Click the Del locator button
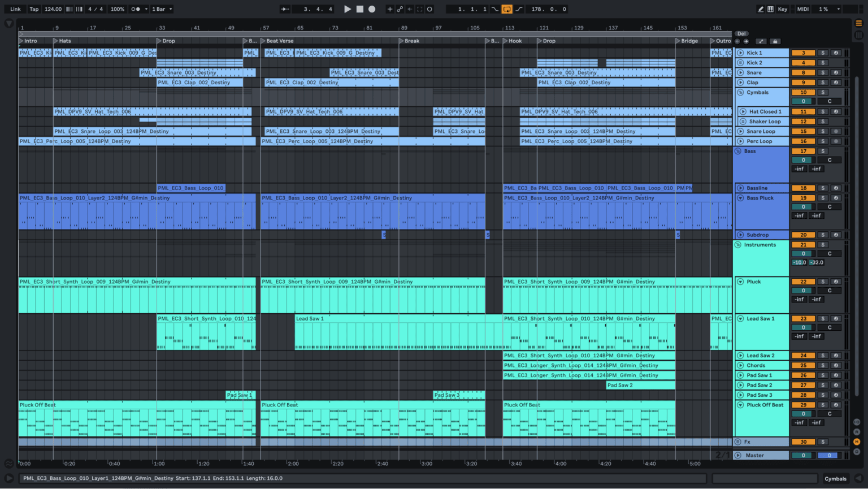This screenshot has height=489, width=868. tap(741, 34)
